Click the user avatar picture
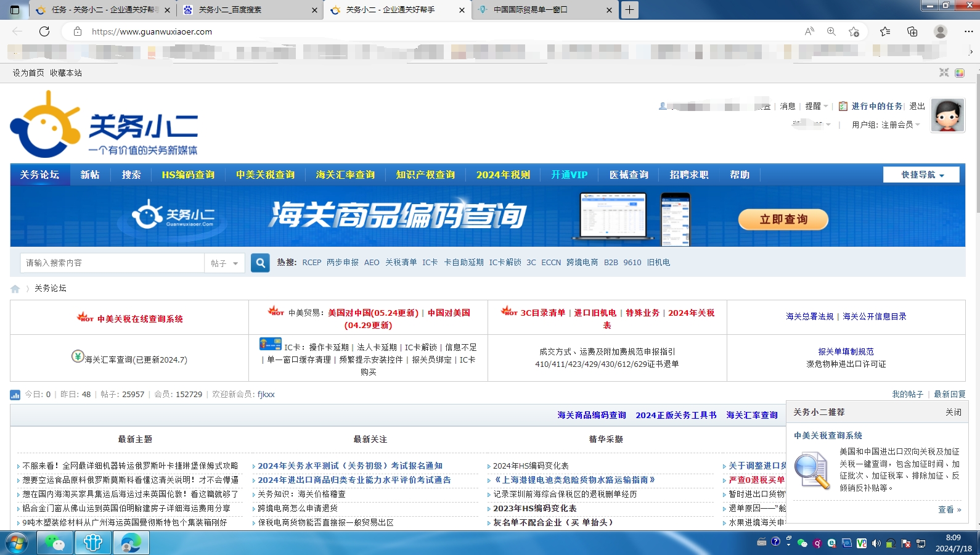 (x=948, y=115)
